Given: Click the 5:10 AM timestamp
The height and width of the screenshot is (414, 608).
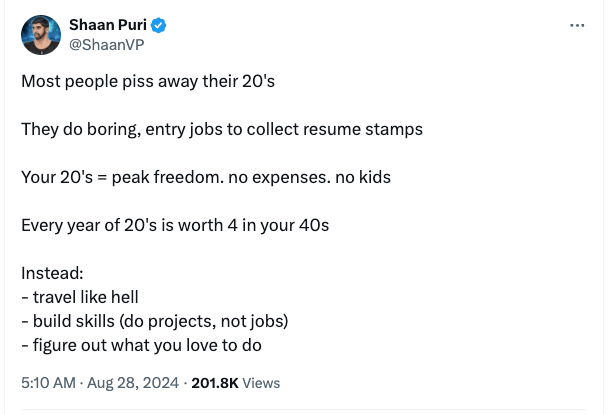Looking at the screenshot, I should [48, 383].
